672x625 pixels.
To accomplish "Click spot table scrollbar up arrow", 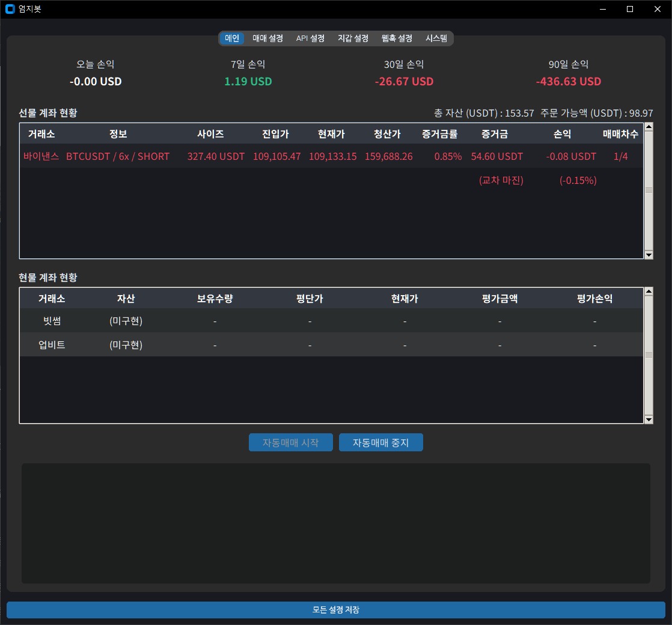I will [x=649, y=291].
